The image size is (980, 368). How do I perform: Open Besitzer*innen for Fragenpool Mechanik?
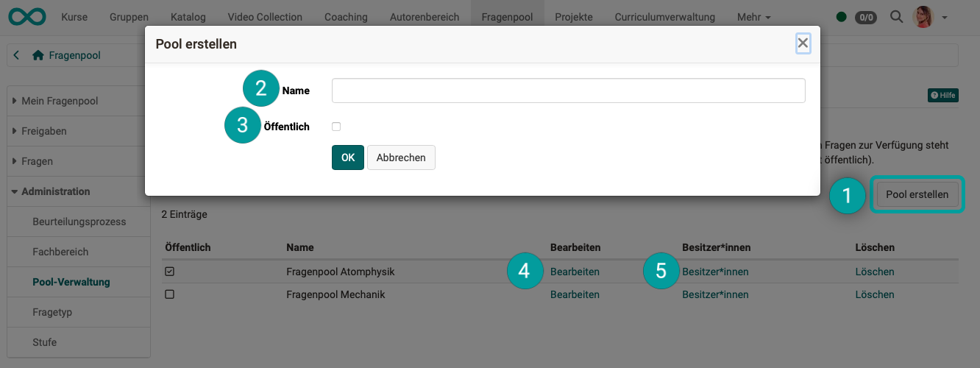pos(715,294)
